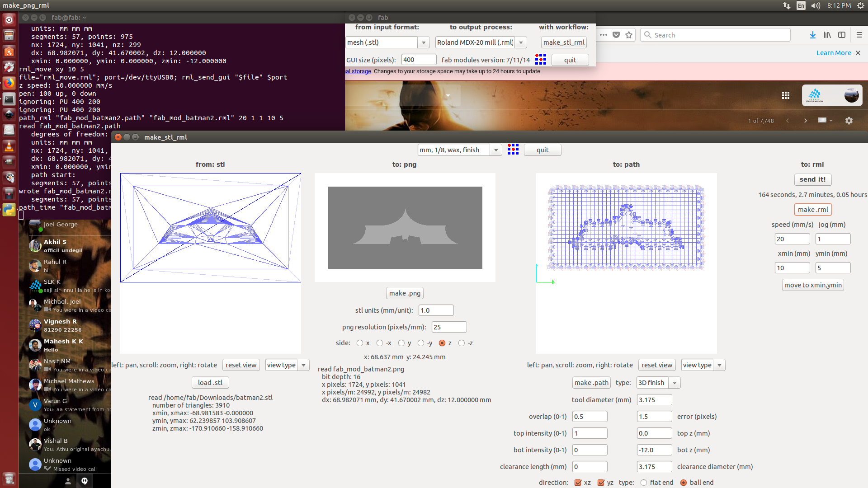Viewport: 868px width, 488px height.
Task: Click the VLC cone icon in the dock
Action: 9,146
